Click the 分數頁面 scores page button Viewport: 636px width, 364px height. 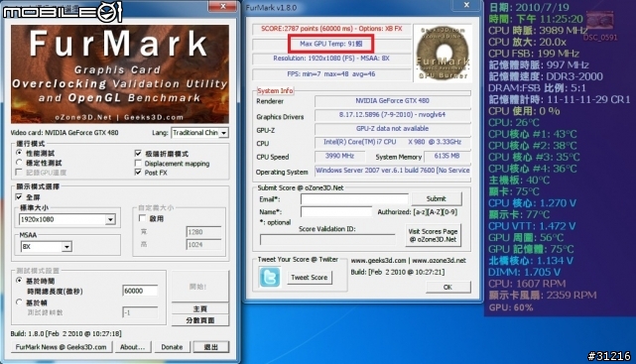click(x=200, y=320)
